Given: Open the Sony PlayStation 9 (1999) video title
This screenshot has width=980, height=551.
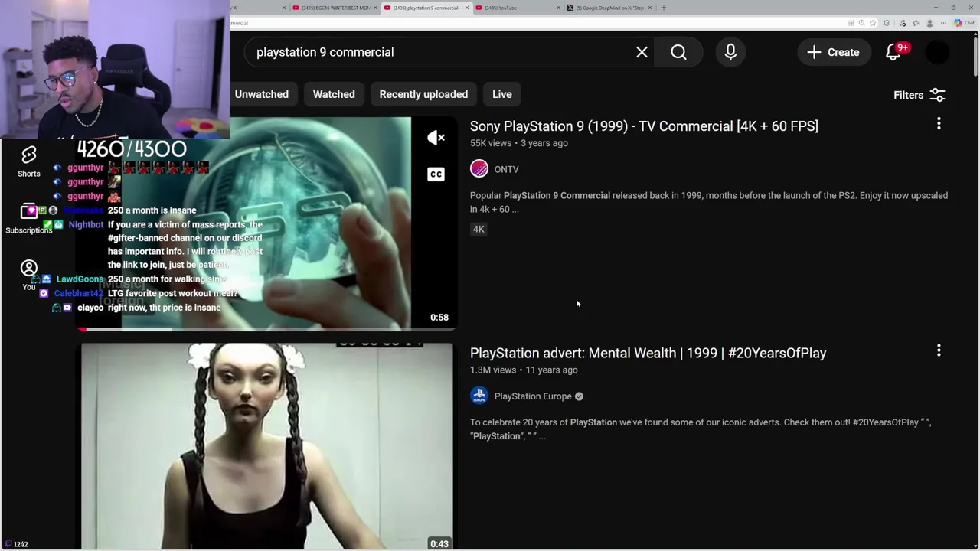Looking at the screenshot, I should (x=644, y=126).
